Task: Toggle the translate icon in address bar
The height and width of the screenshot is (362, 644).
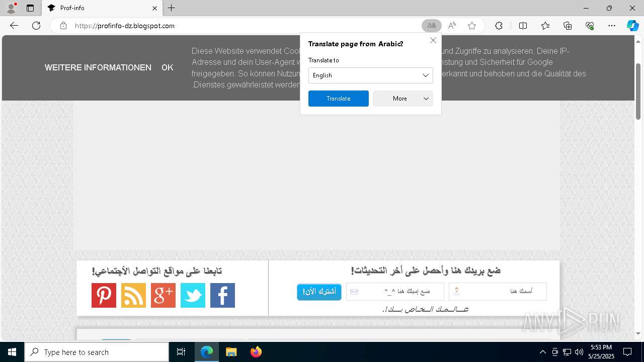Action: (x=432, y=26)
